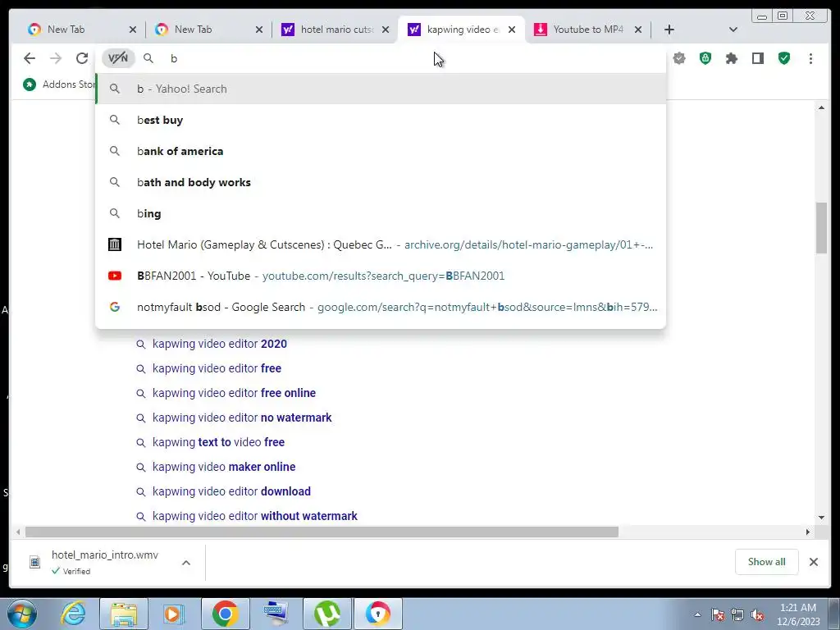
Task: Open the browser three-dot menu
Action: click(810, 58)
